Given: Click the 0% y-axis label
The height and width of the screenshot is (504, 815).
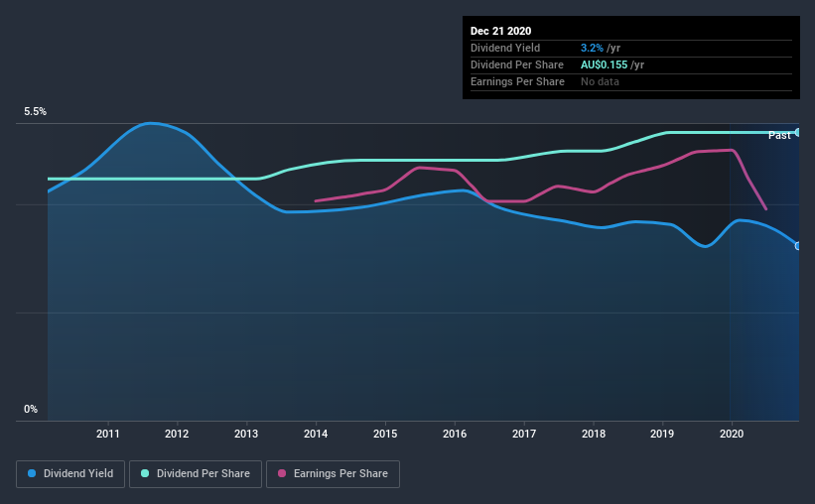Looking at the screenshot, I should point(31,410).
